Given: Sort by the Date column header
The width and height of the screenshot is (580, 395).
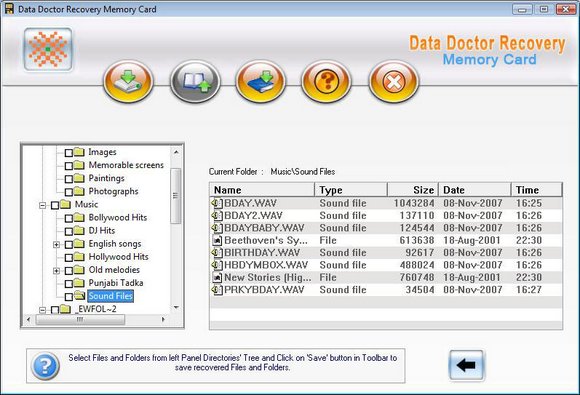Looking at the screenshot, I should pyautogui.click(x=475, y=190).
